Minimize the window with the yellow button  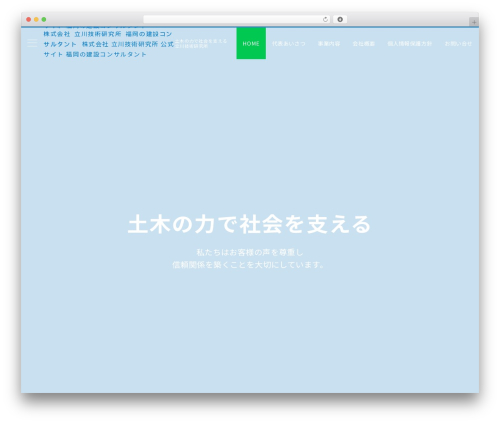(x=36, y=20)
